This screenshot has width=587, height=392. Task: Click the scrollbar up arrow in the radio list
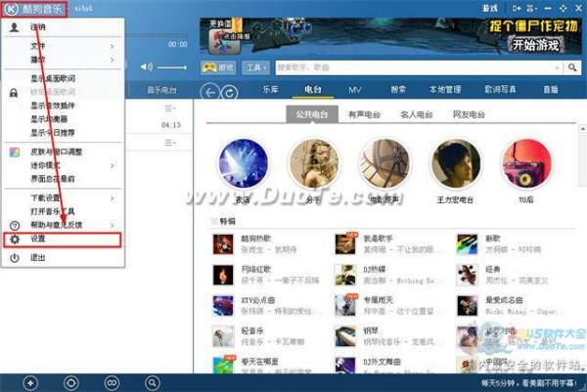pos(582,129)
